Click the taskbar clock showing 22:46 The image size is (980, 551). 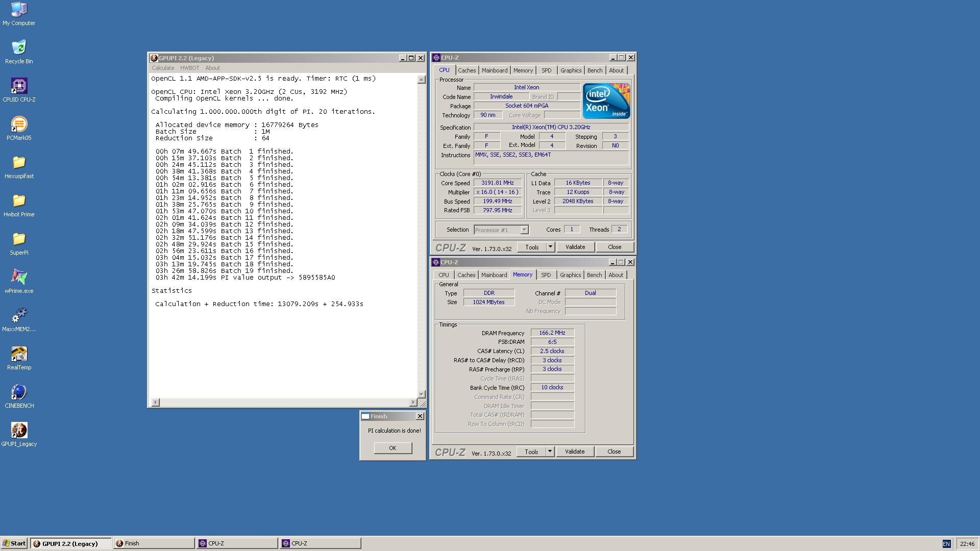point(967,544)
